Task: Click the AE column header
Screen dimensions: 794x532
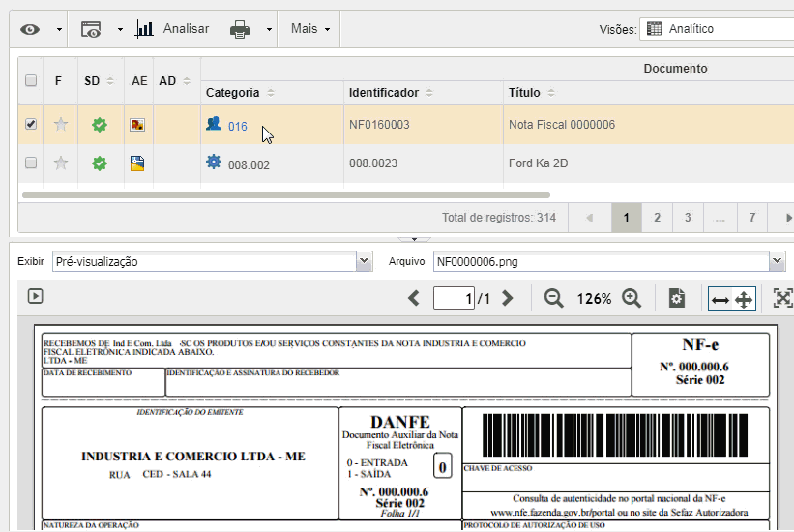Action: (x=139, y=81)
